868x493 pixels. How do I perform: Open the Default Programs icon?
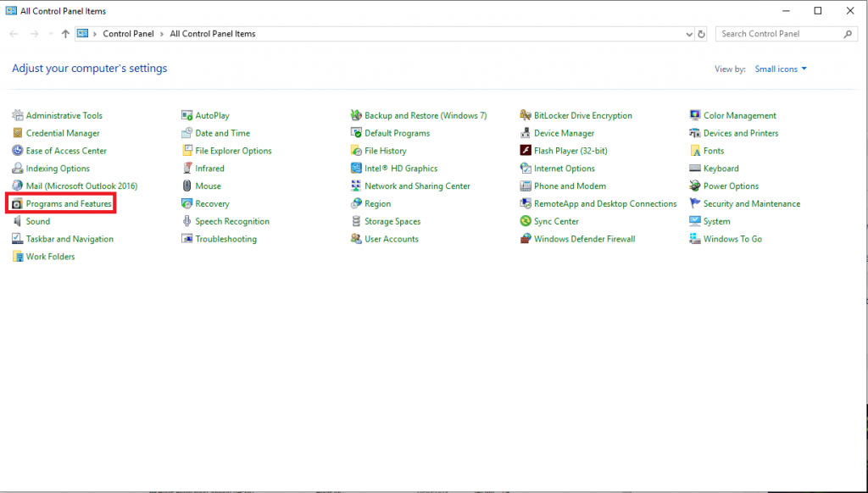click(357, 133)
